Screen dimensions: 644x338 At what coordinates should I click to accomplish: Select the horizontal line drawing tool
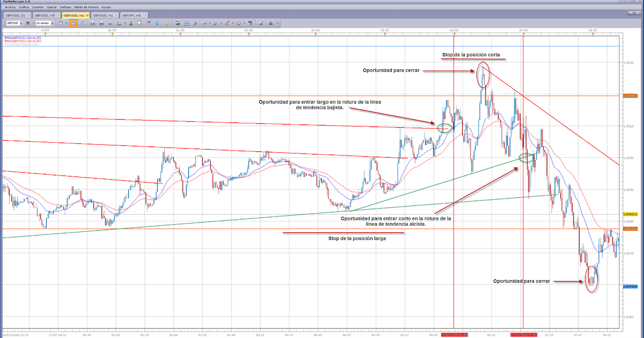coord(204,23)
